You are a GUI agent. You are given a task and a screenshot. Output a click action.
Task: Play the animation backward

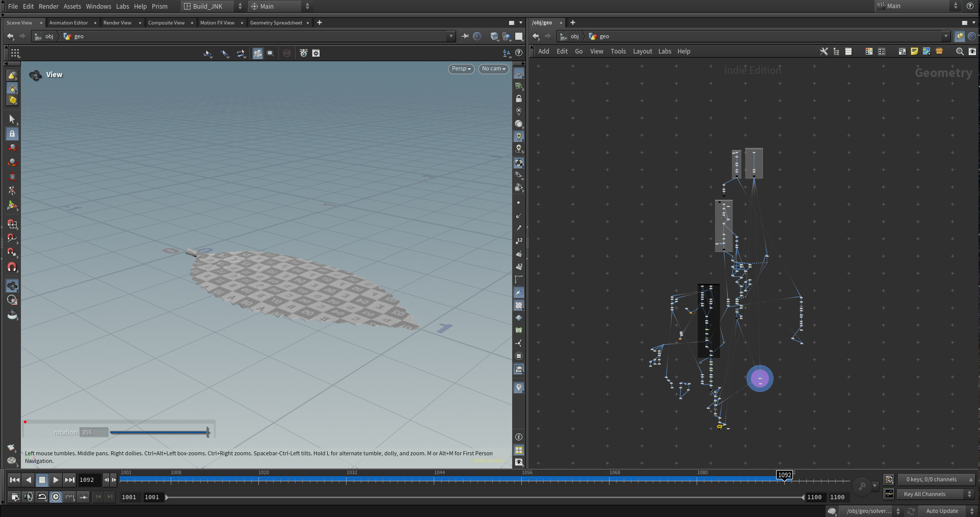pos(29,480)
